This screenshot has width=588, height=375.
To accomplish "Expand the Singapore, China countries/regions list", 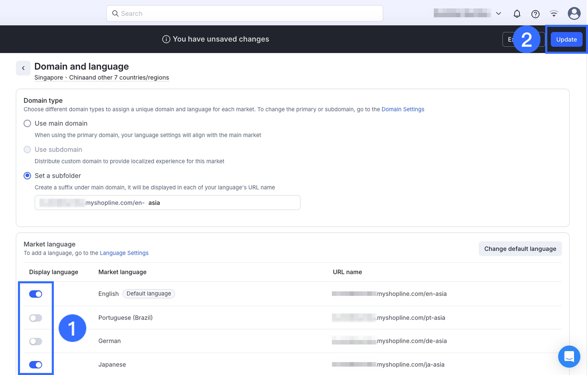I will 101,78.
